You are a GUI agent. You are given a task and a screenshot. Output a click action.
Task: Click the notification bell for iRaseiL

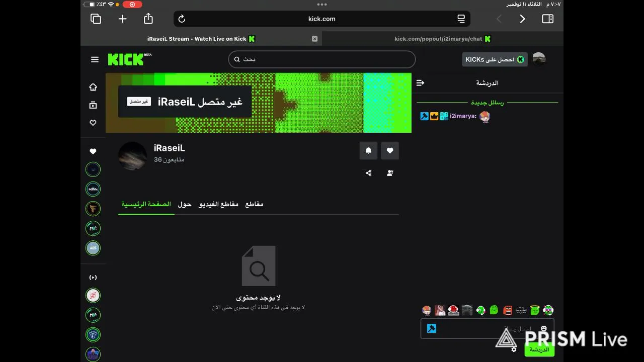(x=368, y=150)
